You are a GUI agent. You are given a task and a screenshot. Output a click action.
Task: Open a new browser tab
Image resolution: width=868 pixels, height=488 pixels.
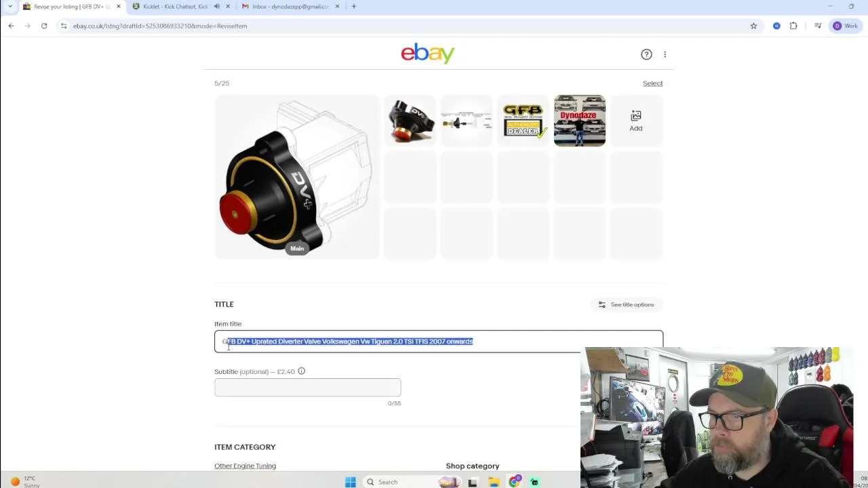pyautogui.click(x=353, y=6)
